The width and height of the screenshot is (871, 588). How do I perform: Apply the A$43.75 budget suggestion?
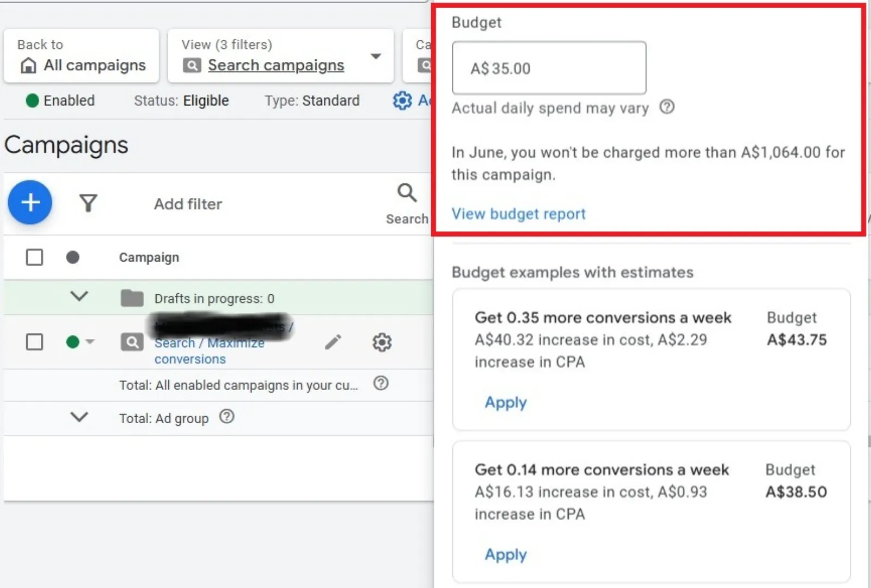[x=506, y=403]
